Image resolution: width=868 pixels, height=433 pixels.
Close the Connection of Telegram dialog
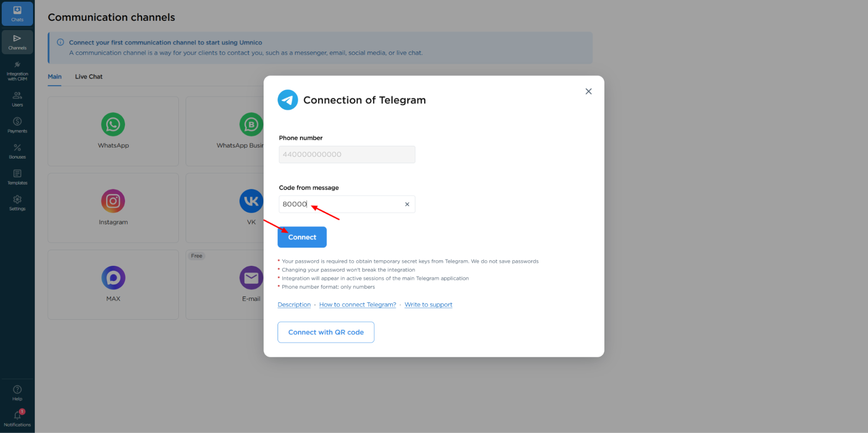point(588,91)
